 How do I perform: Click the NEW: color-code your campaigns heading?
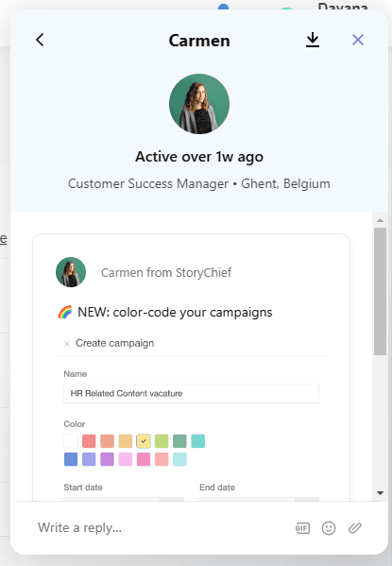175,312
